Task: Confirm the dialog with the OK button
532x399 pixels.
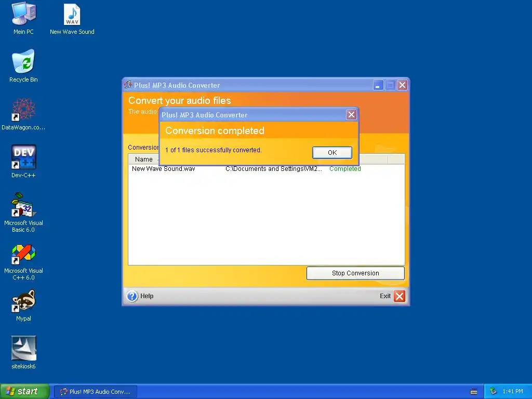Action: [332, 153]
